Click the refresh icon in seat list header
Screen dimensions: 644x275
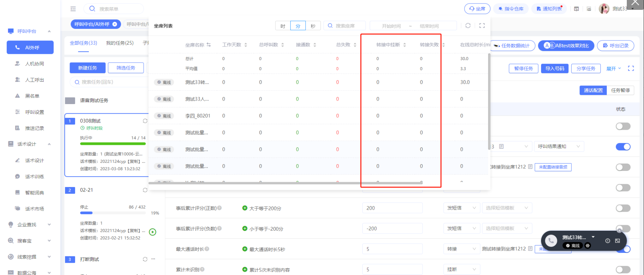[x=468, y=26]
